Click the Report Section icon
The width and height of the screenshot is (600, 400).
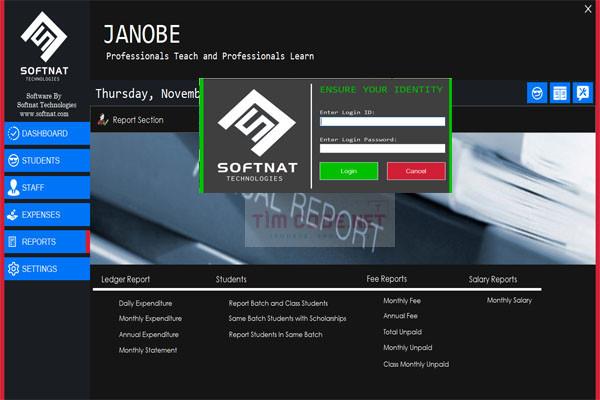click(102, 120)
